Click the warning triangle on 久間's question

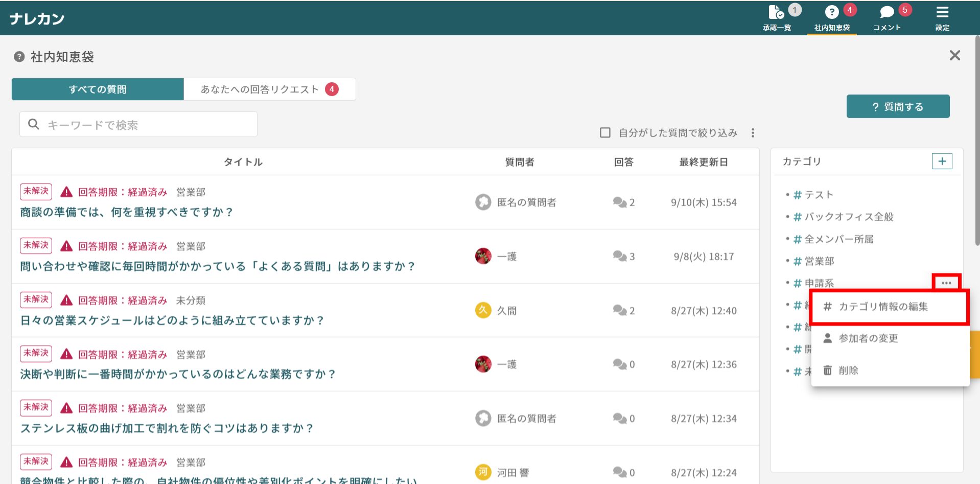[66, 300]
